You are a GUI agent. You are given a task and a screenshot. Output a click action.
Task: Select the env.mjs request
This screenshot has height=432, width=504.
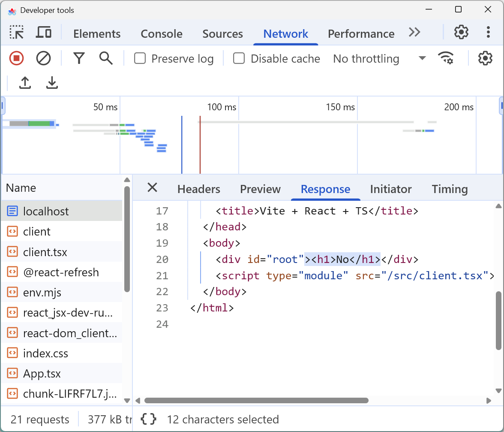pos(62,292)
